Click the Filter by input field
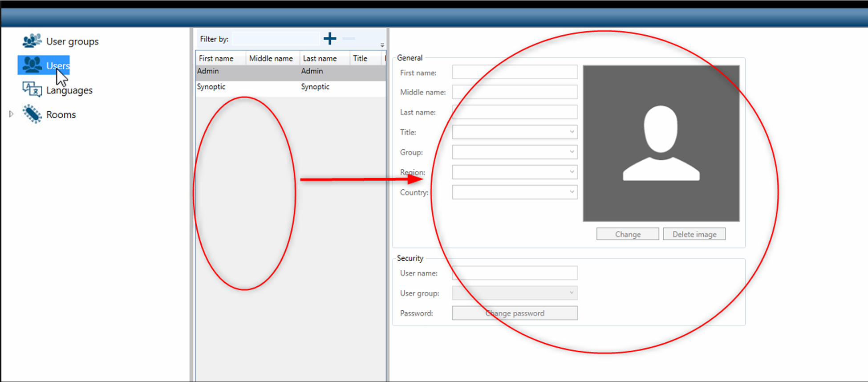 (276, 39)
